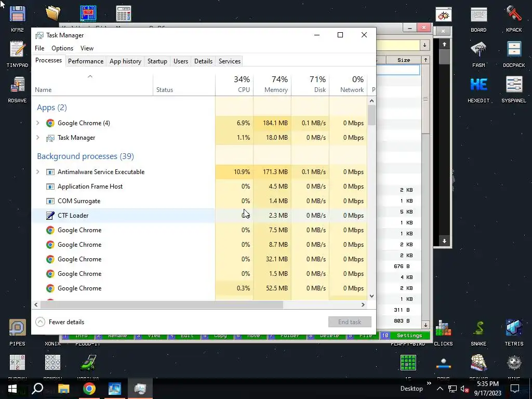
Task: Launch the CLICKS game icon
Action: (x=444, y=328)
